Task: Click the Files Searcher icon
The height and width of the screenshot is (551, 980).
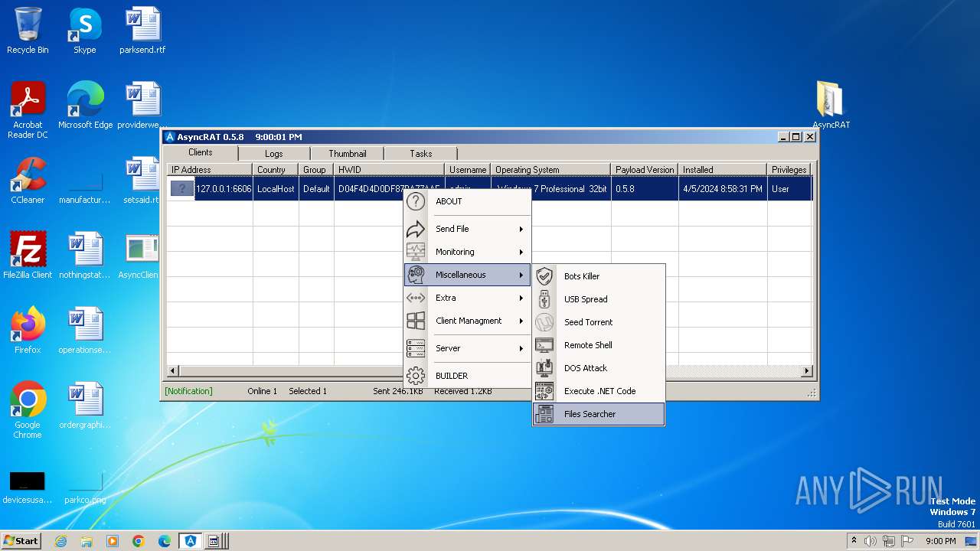Action: click(544, 414)
